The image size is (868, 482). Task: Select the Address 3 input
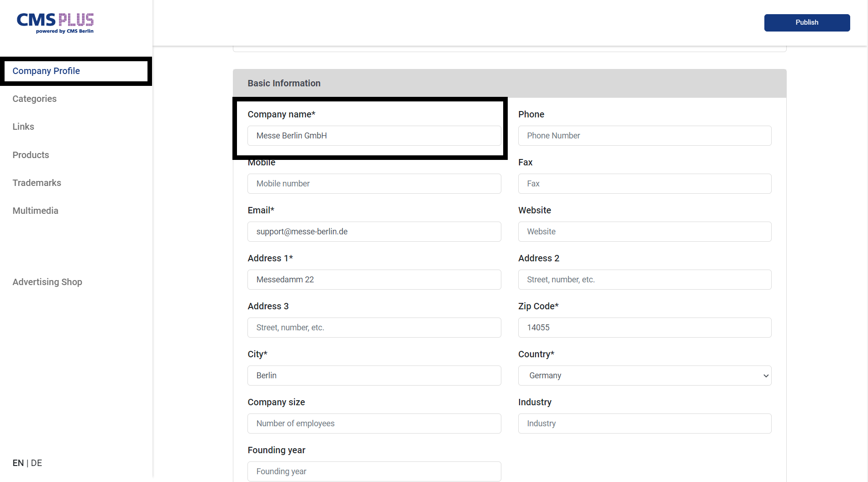click(x=374, y=328)
